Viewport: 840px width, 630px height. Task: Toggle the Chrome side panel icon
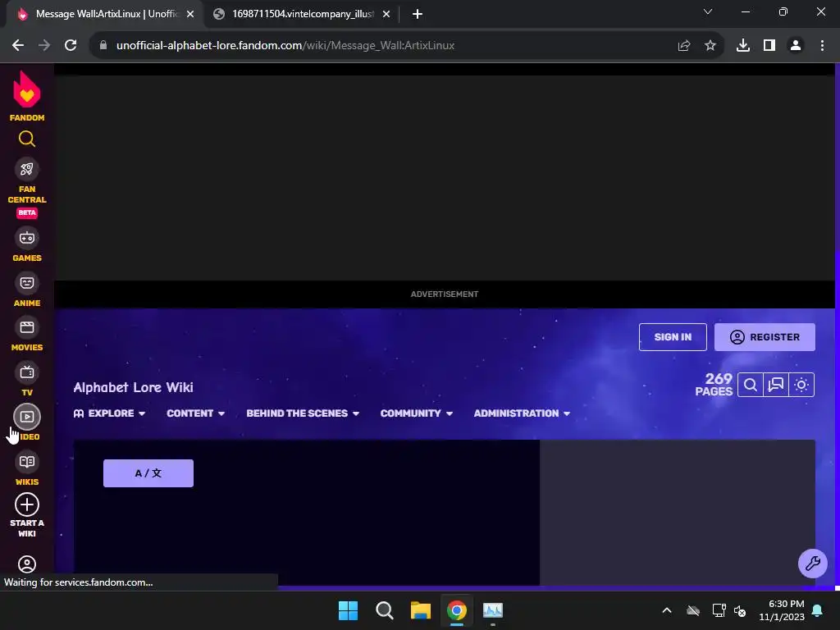[x=769, y=46]
